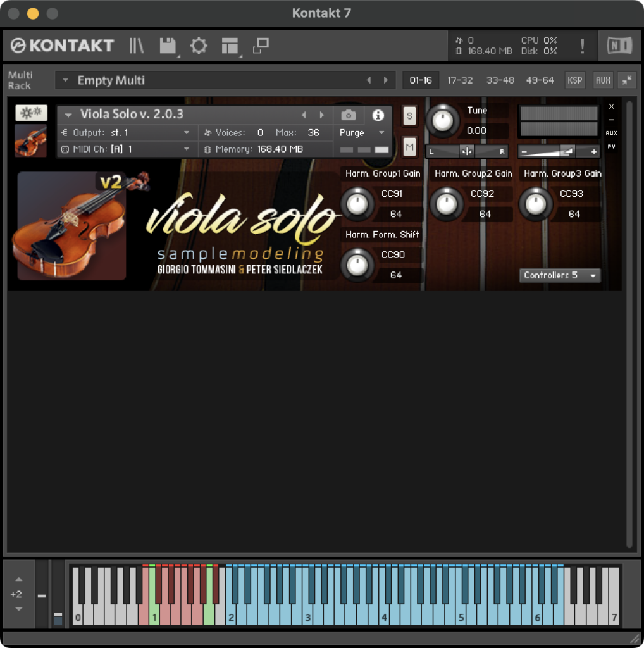The width and height of the screenshot is (644, 648).
Task: Click the CC93 controller label
Action: (571, 194)
